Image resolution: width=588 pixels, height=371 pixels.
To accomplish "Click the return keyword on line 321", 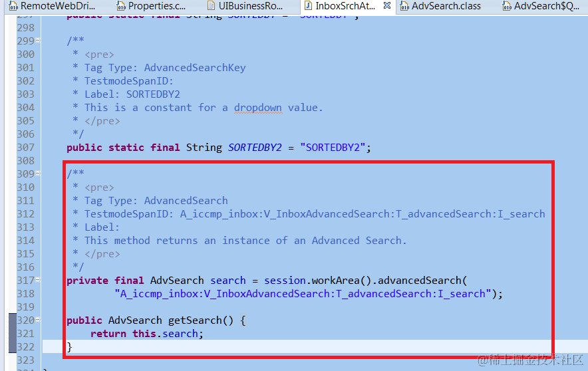I will [x=108, y=334].
